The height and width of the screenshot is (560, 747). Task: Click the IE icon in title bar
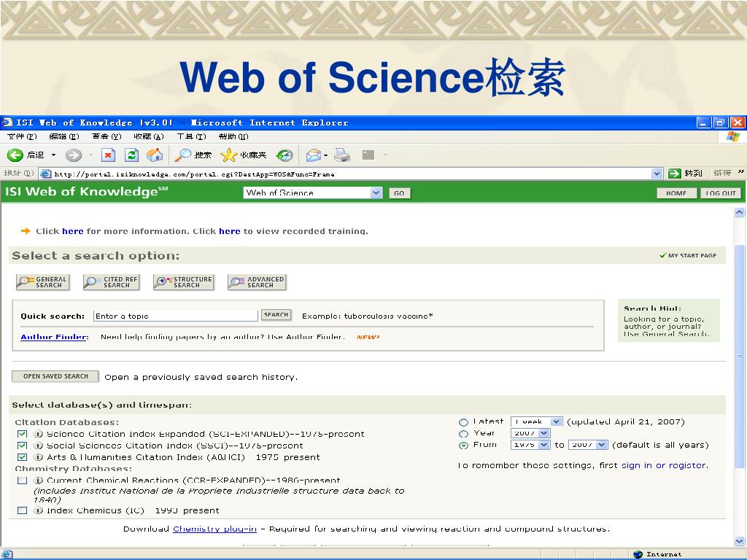coord(7,122)
